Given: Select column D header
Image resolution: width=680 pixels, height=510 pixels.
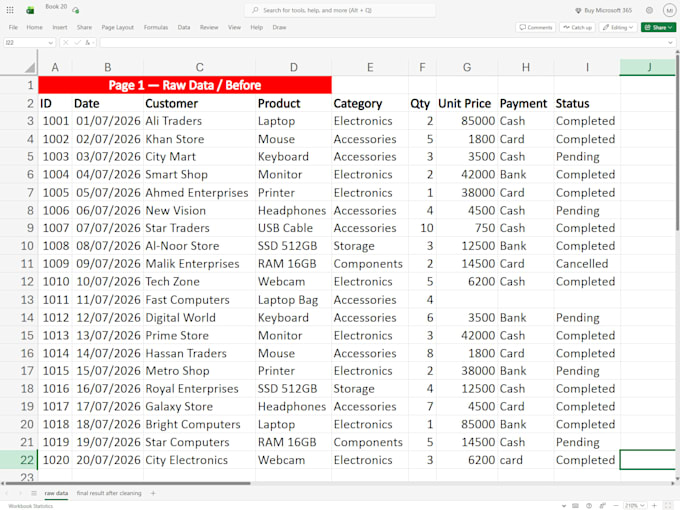Looking at the screenshot, I should pyautogui.click(x=294, y=67).
